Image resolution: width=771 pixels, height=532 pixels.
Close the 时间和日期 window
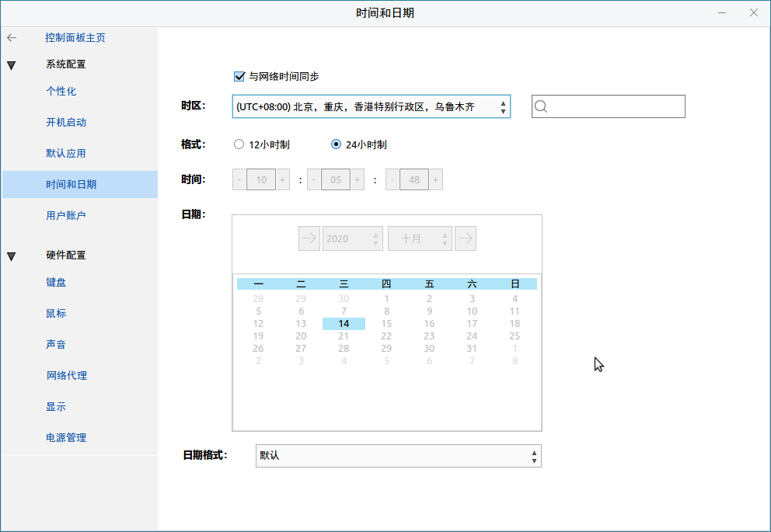pos(754,12)
